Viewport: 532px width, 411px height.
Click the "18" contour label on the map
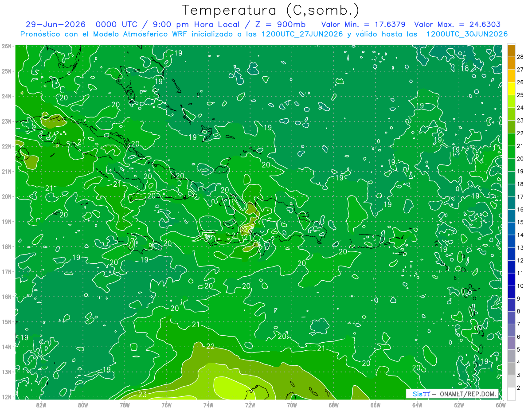click(x=465, y=68)
